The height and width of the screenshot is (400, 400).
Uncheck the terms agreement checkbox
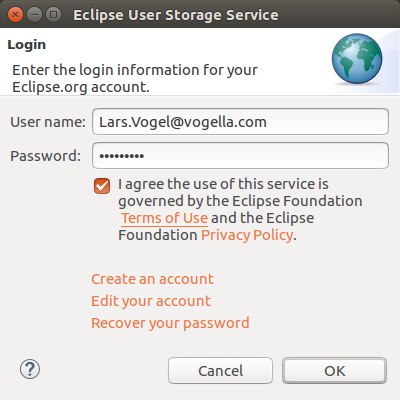(x=102, y=186)
